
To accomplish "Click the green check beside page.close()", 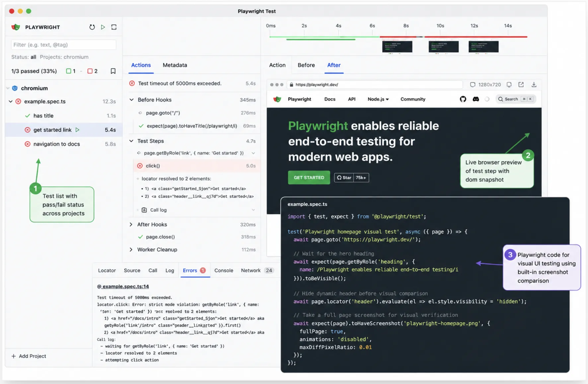I will pyautogui.click(x=141, y=237).
